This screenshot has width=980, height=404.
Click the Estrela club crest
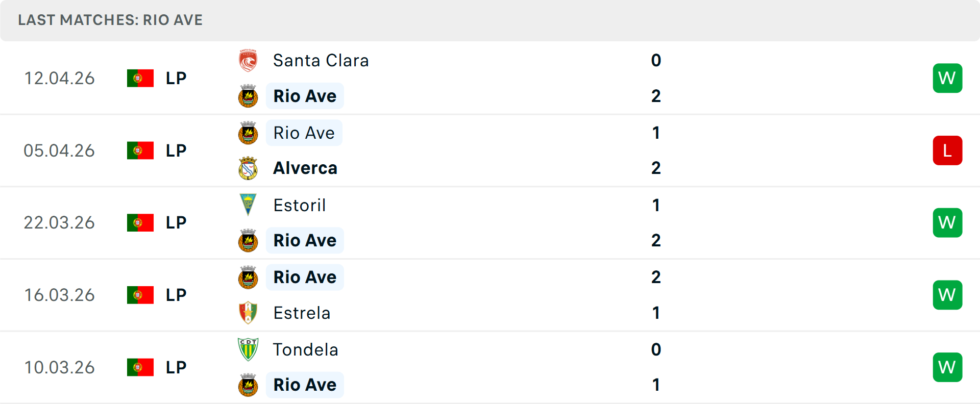pyautogui.click(x=248, y=313)
